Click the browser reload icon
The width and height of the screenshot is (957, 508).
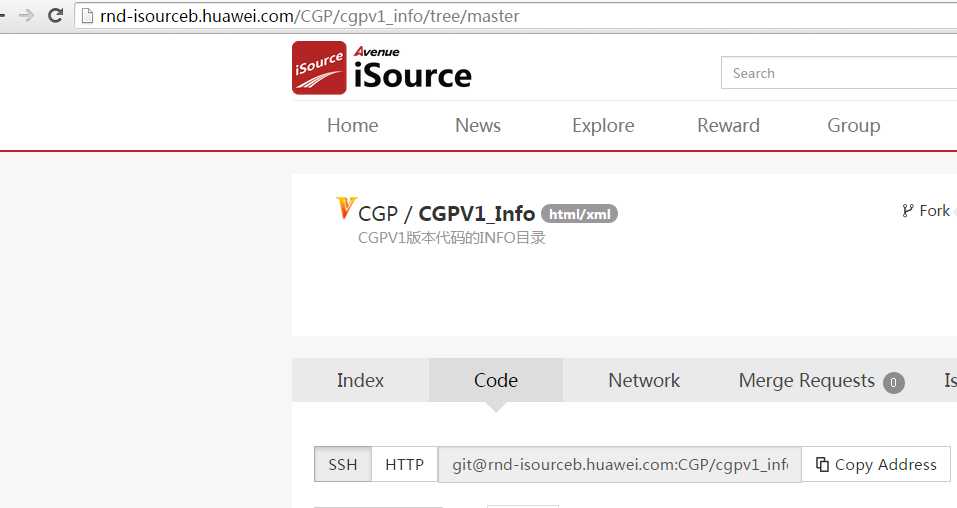tap(56, 15)
